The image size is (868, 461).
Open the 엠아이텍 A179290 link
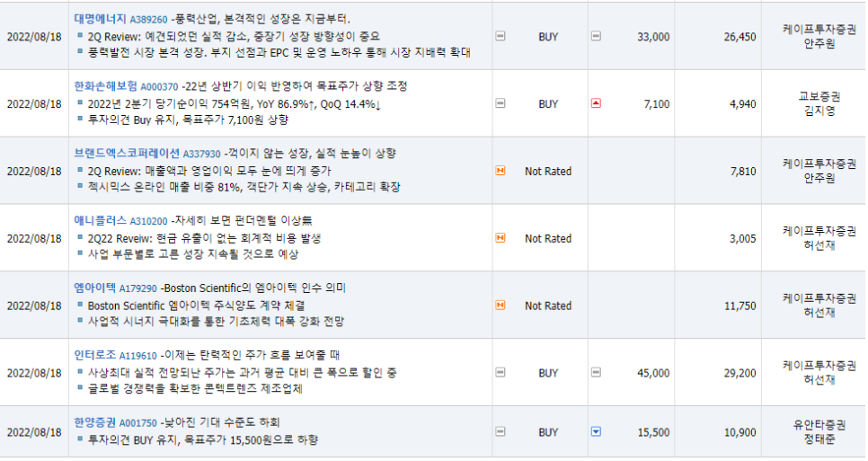[x=116, y=288]
